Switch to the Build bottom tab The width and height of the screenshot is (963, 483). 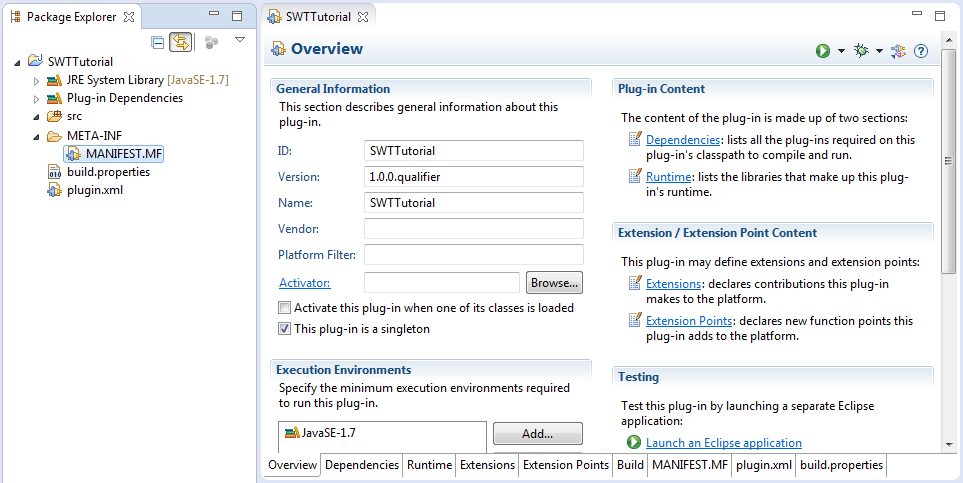click(x=630, y=465)
